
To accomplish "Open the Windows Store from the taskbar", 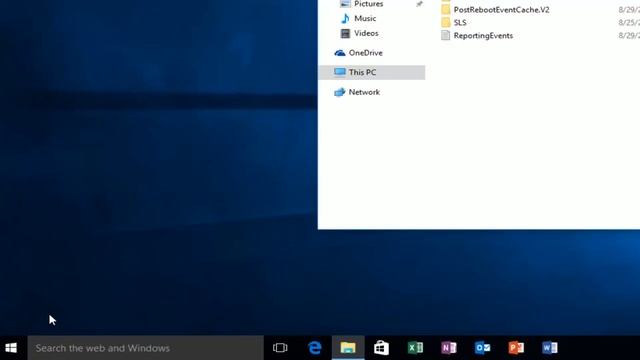I will pos(381,348).
